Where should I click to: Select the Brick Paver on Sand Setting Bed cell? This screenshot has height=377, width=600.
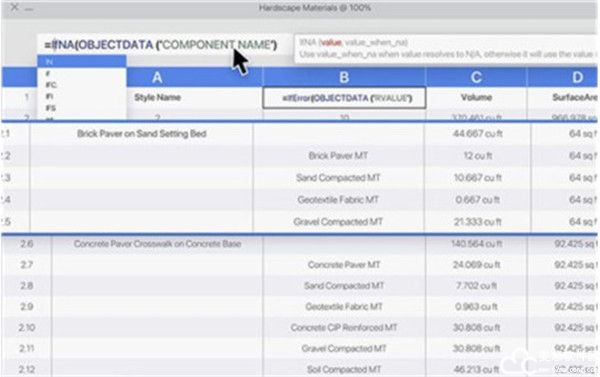coord(142,134)
